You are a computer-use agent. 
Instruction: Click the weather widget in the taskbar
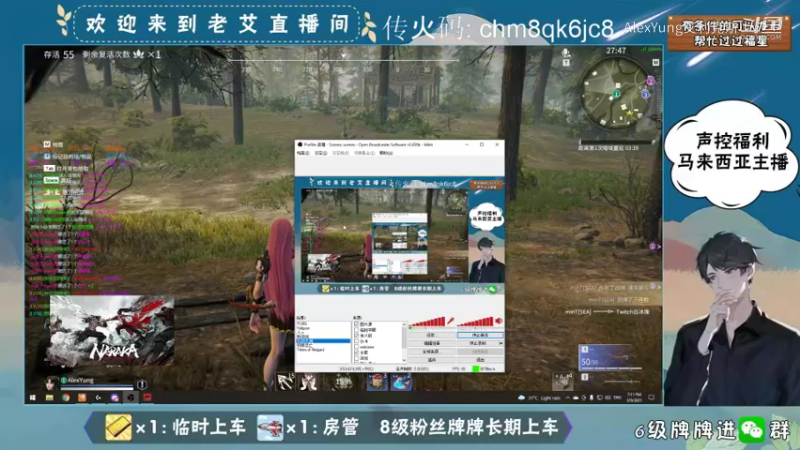coord(539,398)
